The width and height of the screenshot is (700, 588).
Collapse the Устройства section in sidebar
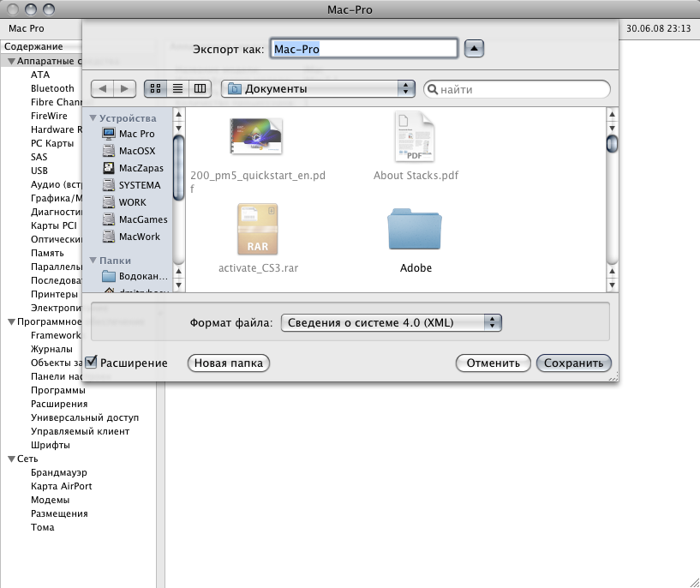pos(93,118)
